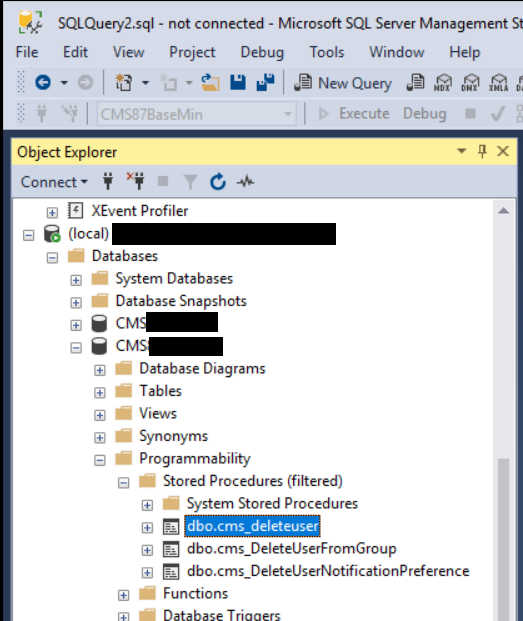The height and width of the screenshot is (621, 523).
Task: Click the Connect plug icon in Object Explorer
Action: click(x=108, y=182)
